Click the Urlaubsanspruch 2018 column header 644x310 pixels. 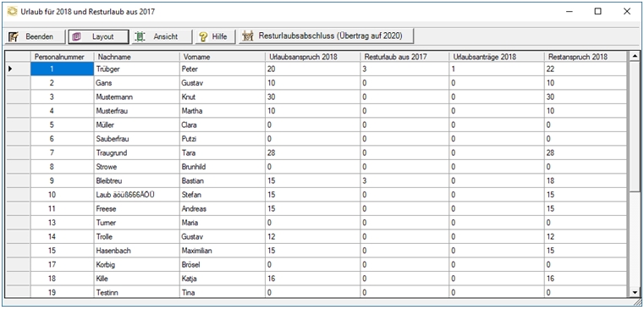click(x=312, y=57)
